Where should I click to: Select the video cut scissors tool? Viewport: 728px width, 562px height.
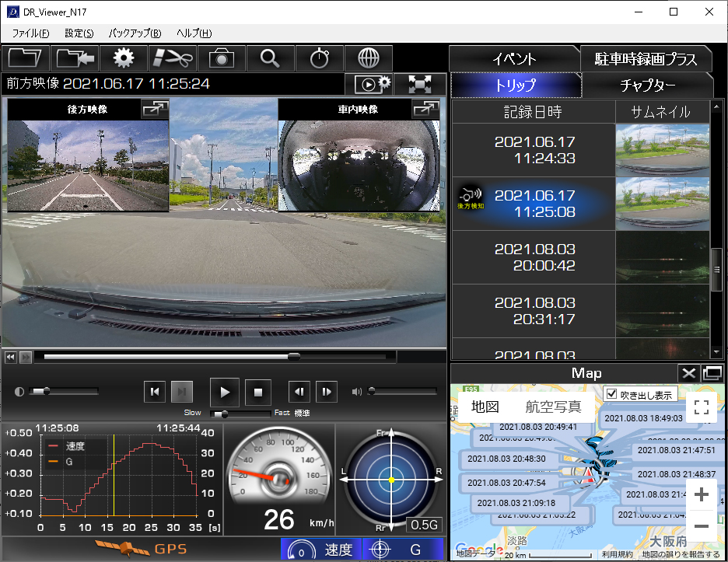click(x=173, y=58)
